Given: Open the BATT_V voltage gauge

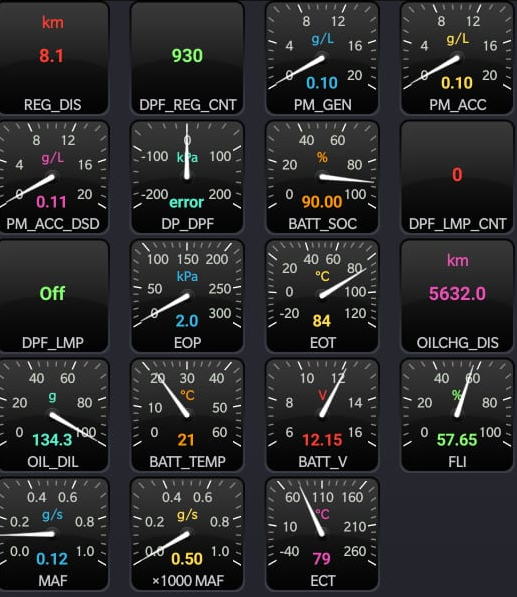Looking at the screenshot, I should tap(322, 415).
